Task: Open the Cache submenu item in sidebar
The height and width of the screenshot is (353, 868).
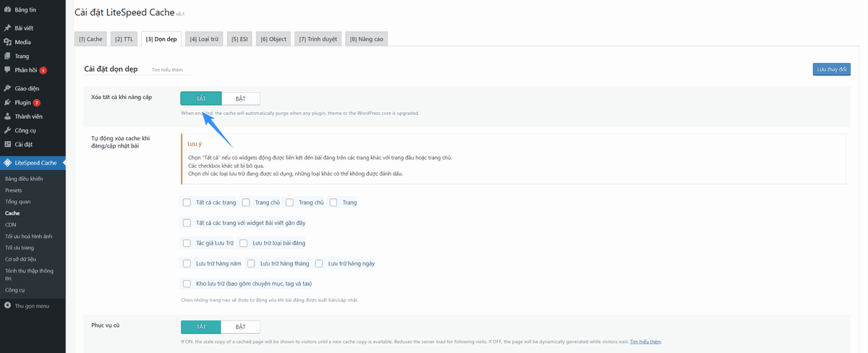Action: click(12, 213)
